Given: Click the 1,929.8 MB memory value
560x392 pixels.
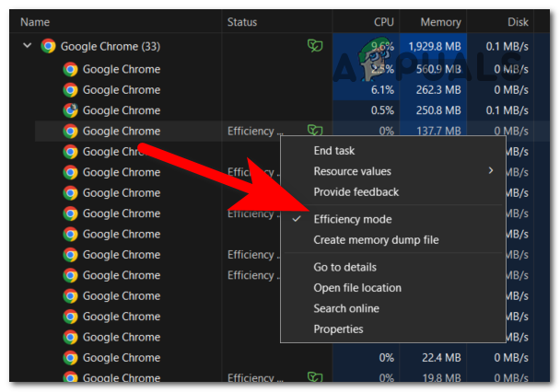Looking at the screenshot, I should pyautogui.click(x=435, y=46).
